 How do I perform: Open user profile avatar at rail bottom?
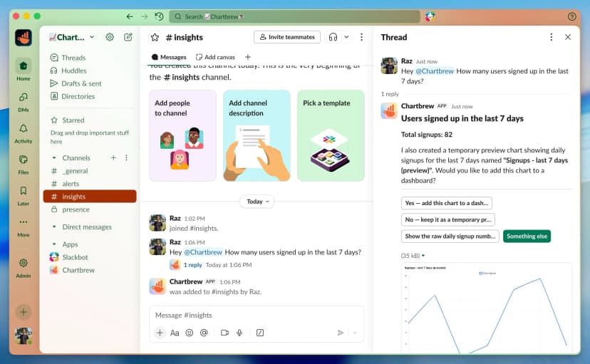(24, 336)
